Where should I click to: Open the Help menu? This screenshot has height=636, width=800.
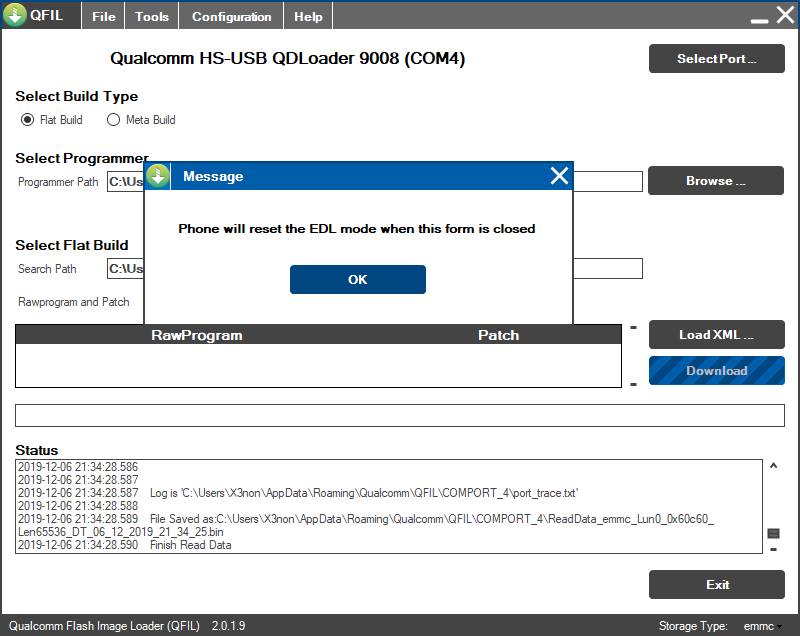tap(308, 16)
